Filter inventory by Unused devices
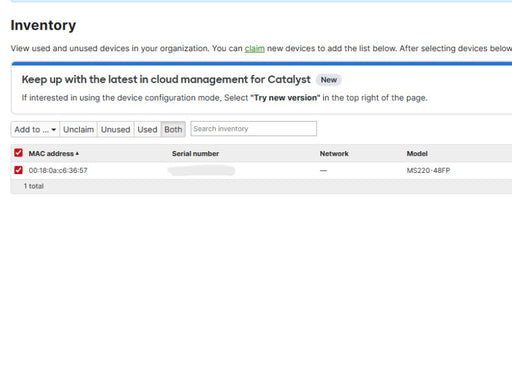Screen dimensions: 512x377 point(115,129)
